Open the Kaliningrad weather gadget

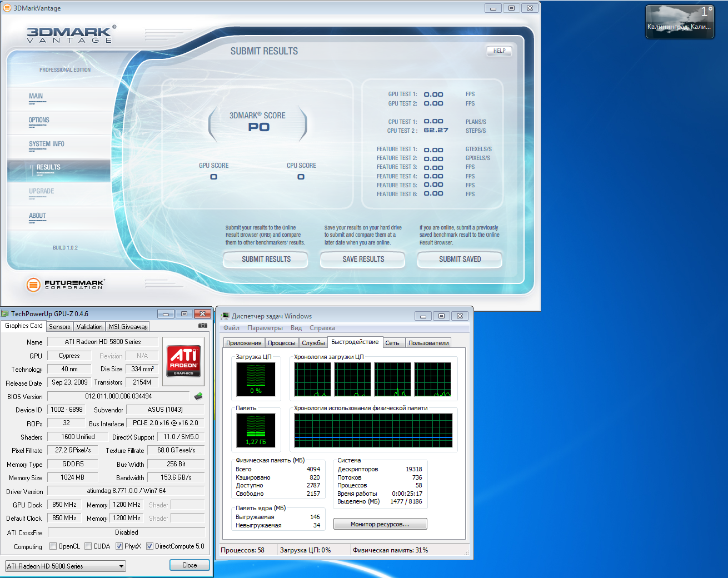click(x=680, y=22)
